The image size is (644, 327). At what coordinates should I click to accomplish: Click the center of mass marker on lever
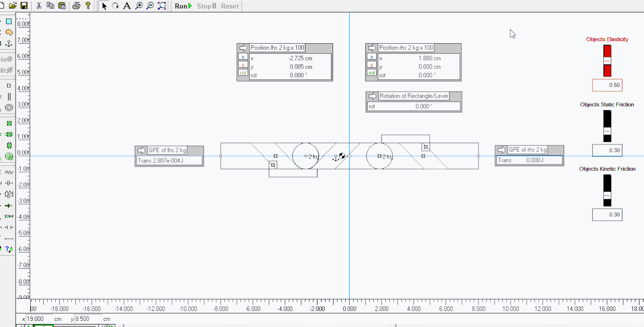coord(342,156)
